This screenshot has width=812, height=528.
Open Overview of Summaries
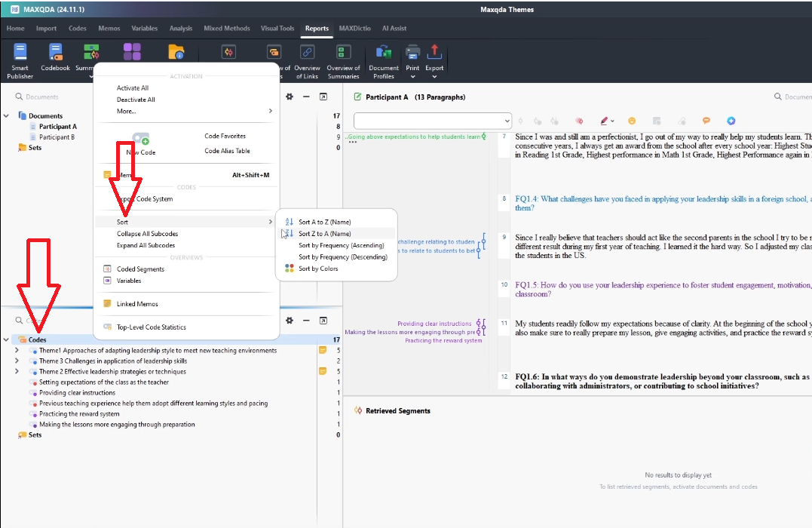pos(343,60)
